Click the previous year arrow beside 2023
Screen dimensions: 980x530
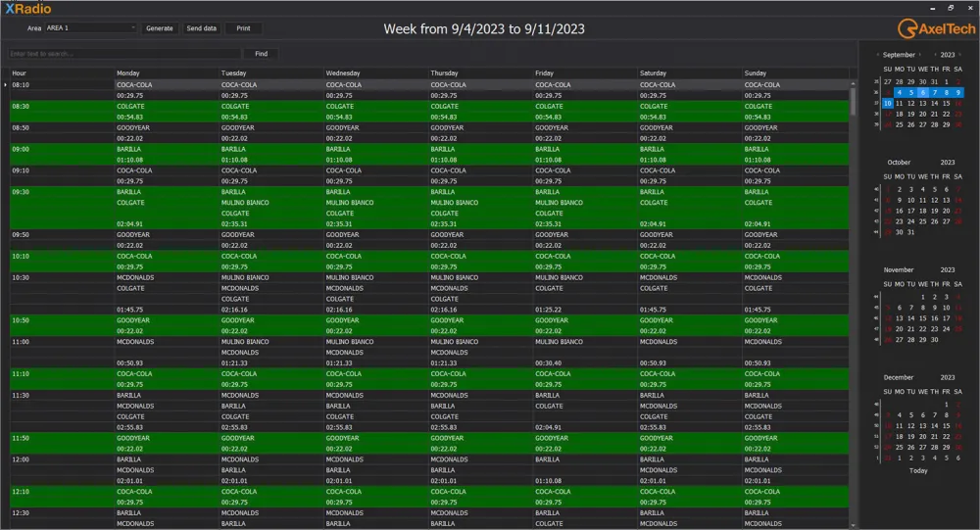click(x=935, y=55)
